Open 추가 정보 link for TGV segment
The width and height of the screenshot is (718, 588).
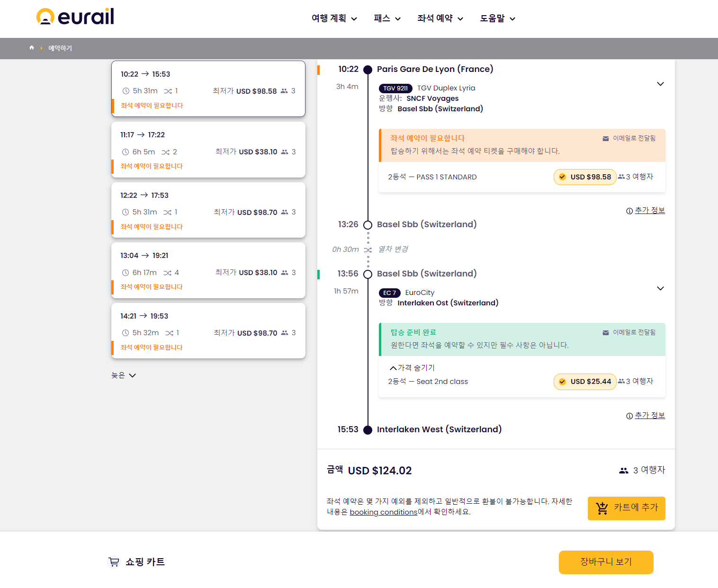pyautogui.click(x=649, y=211)
